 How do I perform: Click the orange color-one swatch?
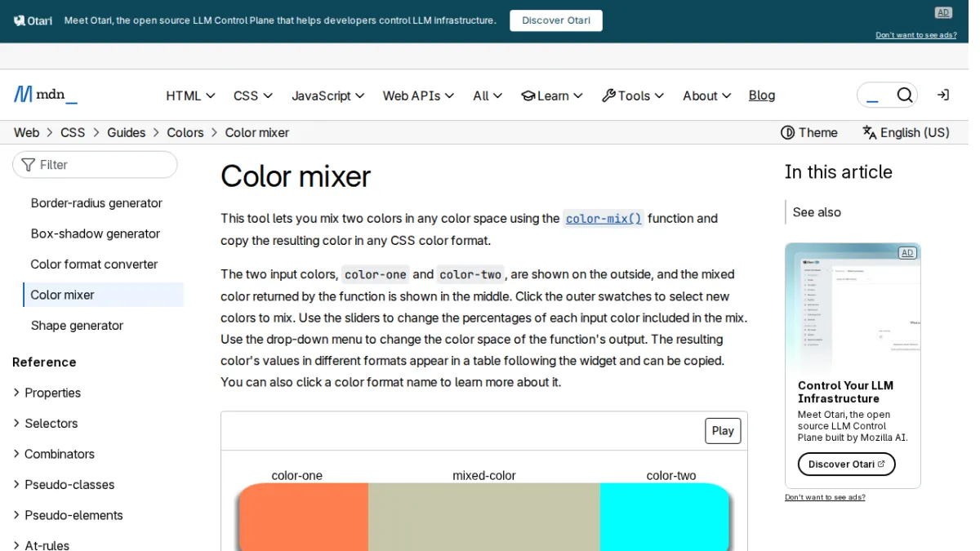303,517
